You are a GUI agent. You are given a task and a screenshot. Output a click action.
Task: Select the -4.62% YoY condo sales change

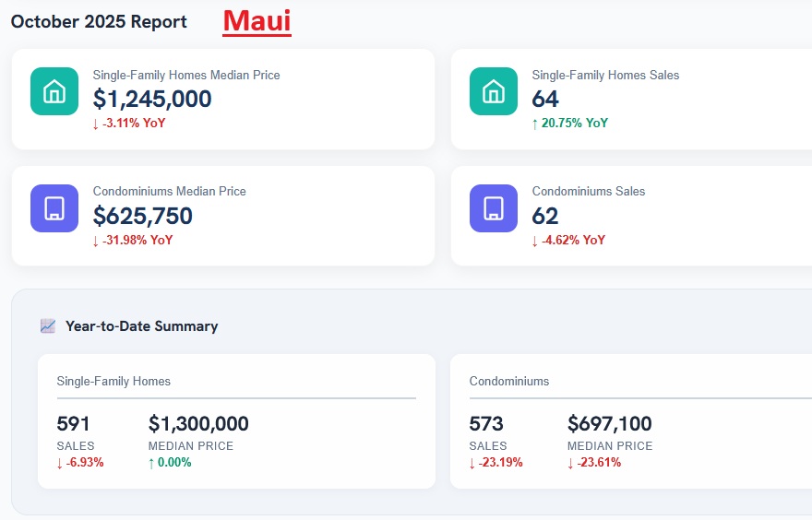[x=568, y=240]
